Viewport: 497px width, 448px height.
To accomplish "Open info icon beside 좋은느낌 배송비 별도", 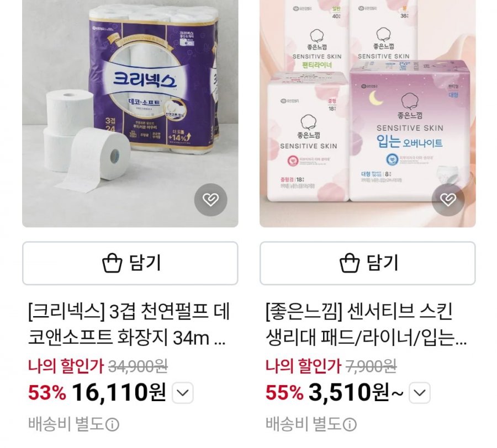I will point(350,425).
